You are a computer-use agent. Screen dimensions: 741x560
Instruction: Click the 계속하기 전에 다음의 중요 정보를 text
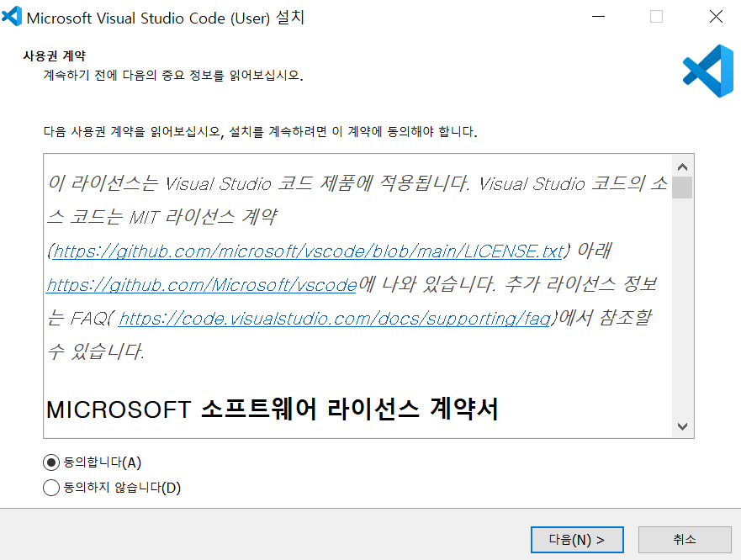coord(173,76)
